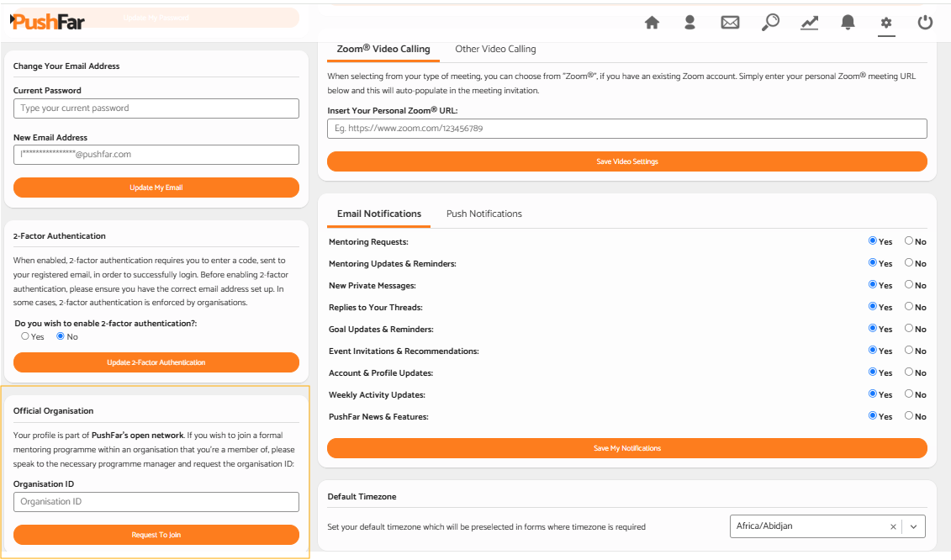Screen dimensions: 951x560
Task: Select Yes for 2-factor authentication
Action: click(25, 336)
